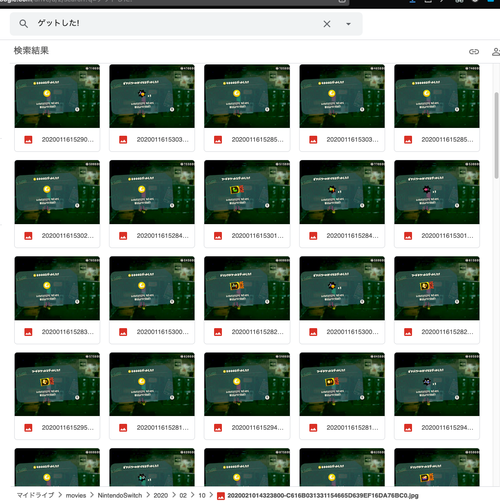Open the 2020 folder in the breadcrumb

tap(161, 495)
